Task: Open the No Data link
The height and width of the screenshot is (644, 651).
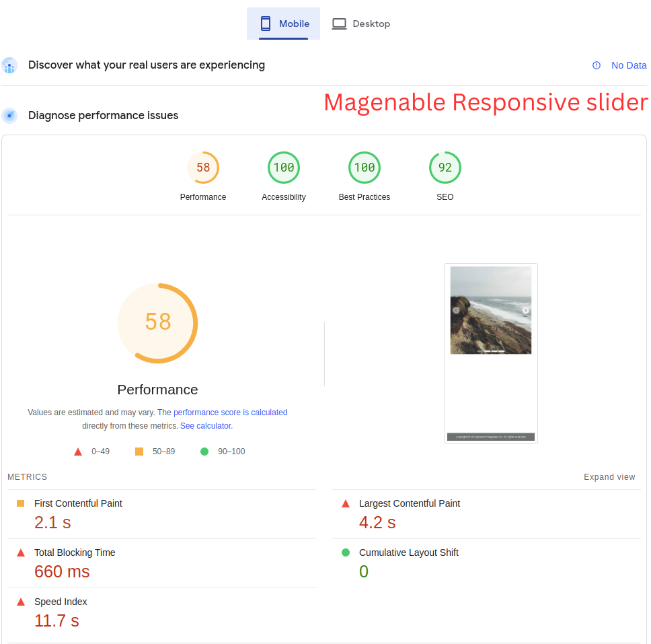Action: coord(629,65)
